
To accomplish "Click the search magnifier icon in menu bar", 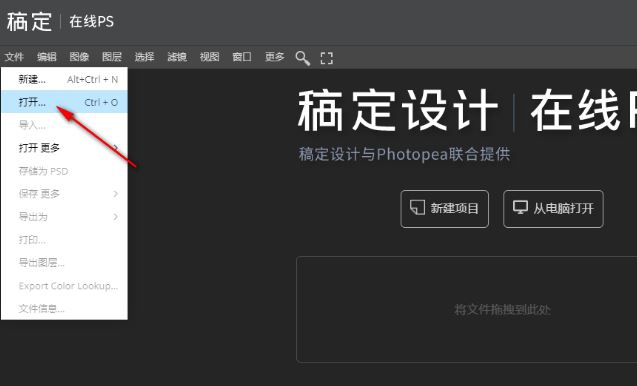I will (303, 58).
